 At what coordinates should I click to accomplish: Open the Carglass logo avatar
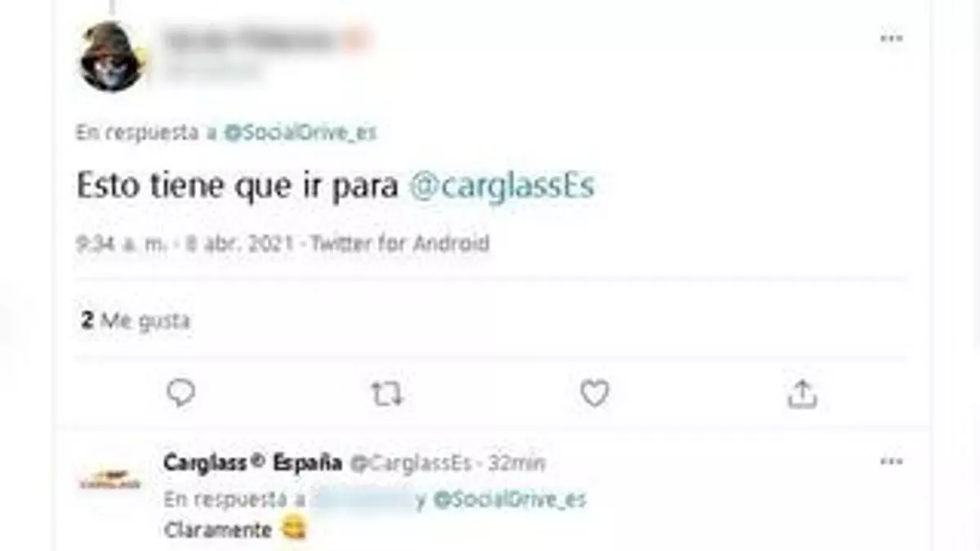pyautogui.click(x=109, y=482)
